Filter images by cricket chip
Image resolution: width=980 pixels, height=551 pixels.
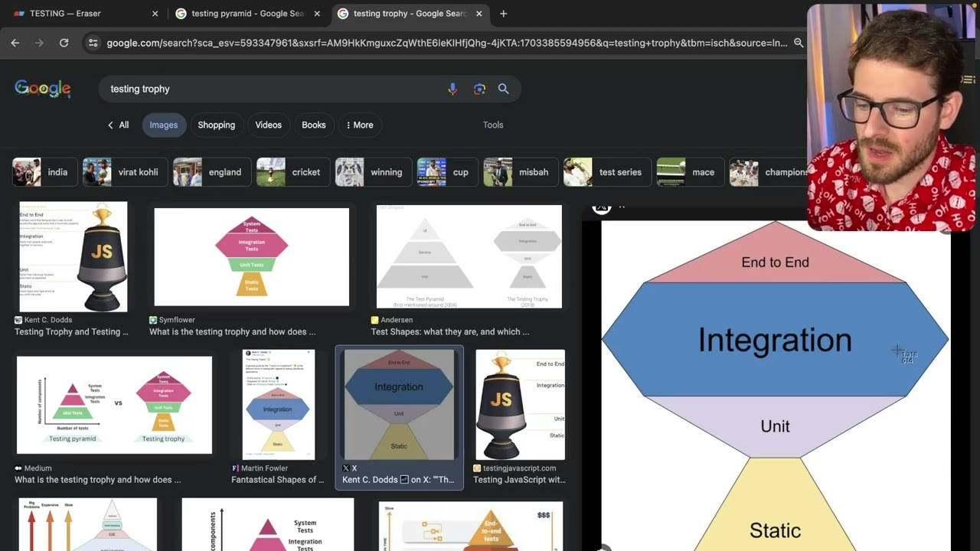292,172
